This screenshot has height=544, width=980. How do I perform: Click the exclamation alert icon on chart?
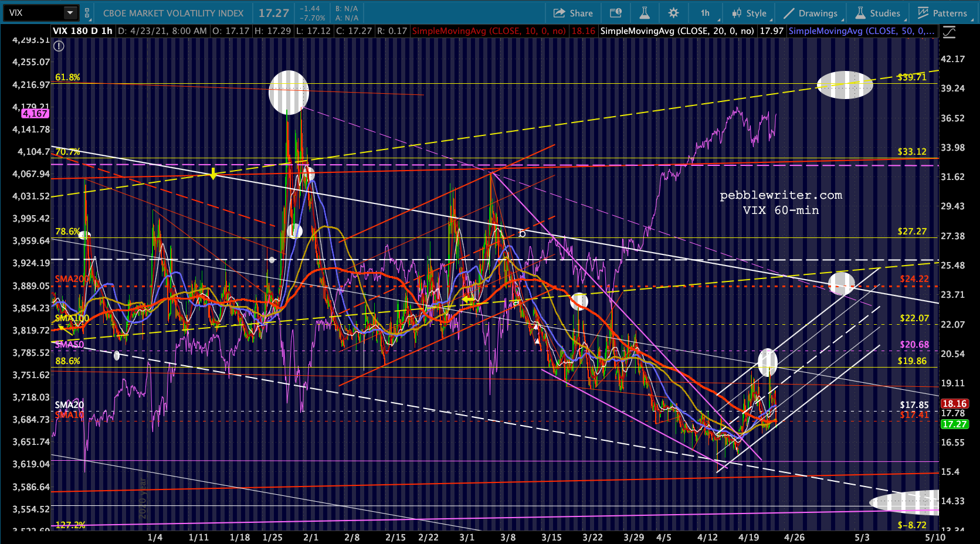tap(59, 46)
